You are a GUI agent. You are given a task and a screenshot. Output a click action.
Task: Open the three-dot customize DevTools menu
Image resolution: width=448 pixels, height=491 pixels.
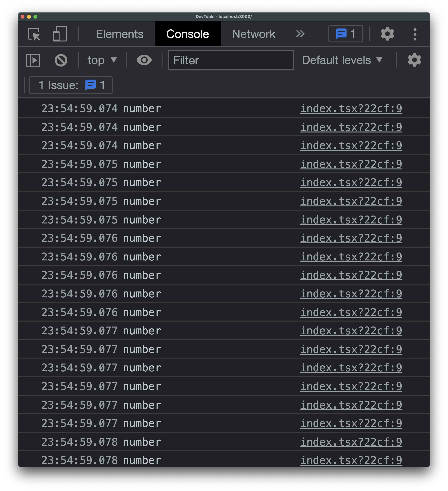coord(415,34)
